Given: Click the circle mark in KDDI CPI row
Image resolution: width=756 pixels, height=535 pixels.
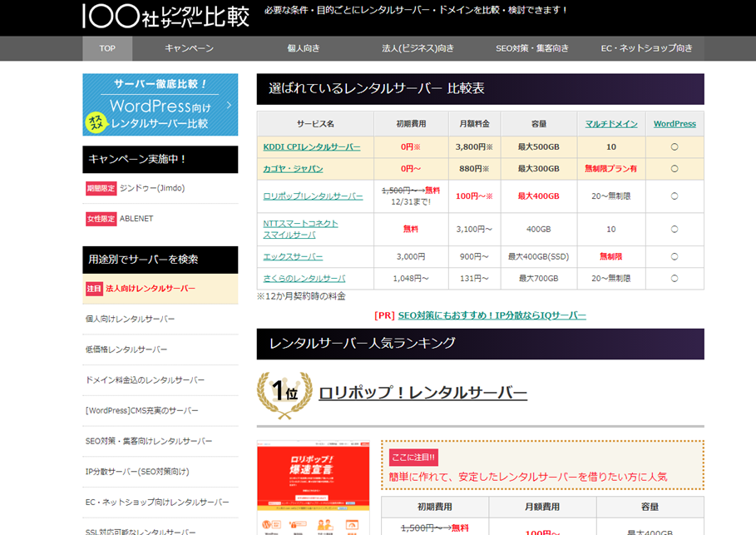Looking at the screenshot, I should 674,147.
